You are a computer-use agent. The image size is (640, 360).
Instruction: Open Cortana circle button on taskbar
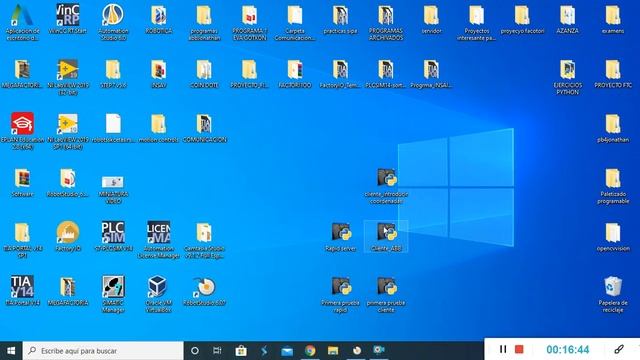(x=195, y=350)
